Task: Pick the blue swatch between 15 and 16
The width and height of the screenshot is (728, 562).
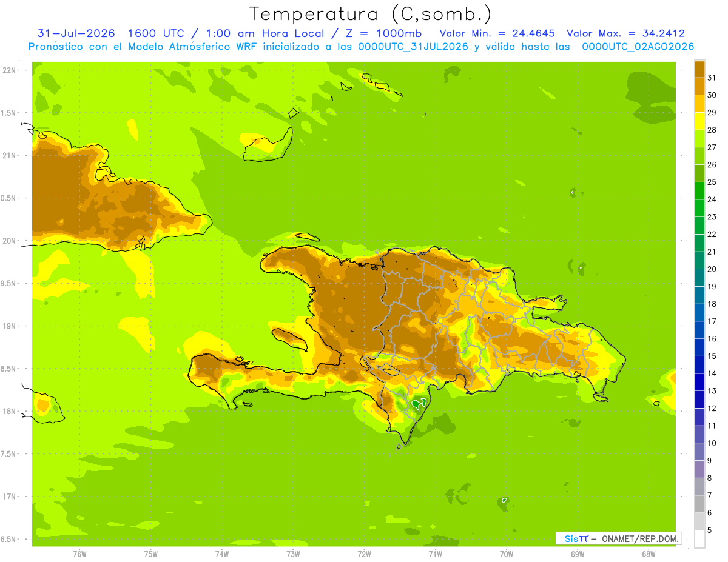Action: pos(699,347)
